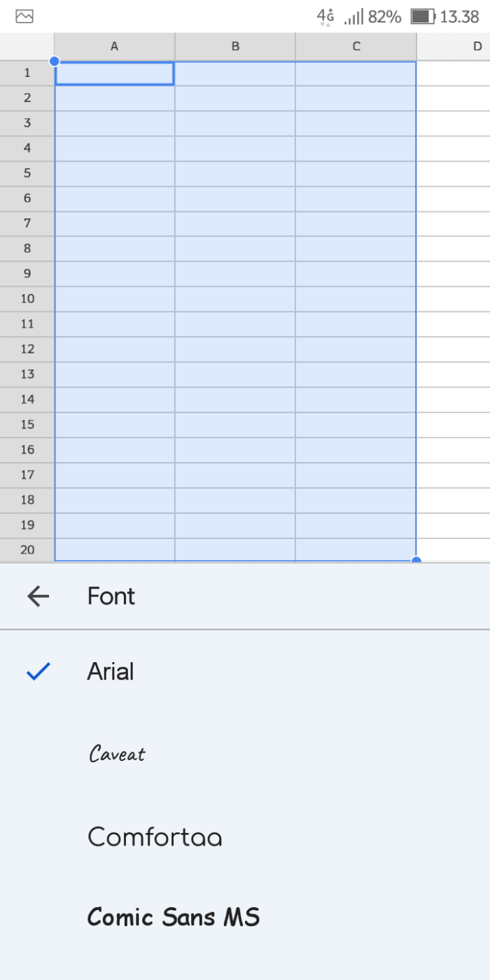This screenshot has width=490, height=980.
Task: Tap the back arrow to exit Font menu
Action: (38, 596)
